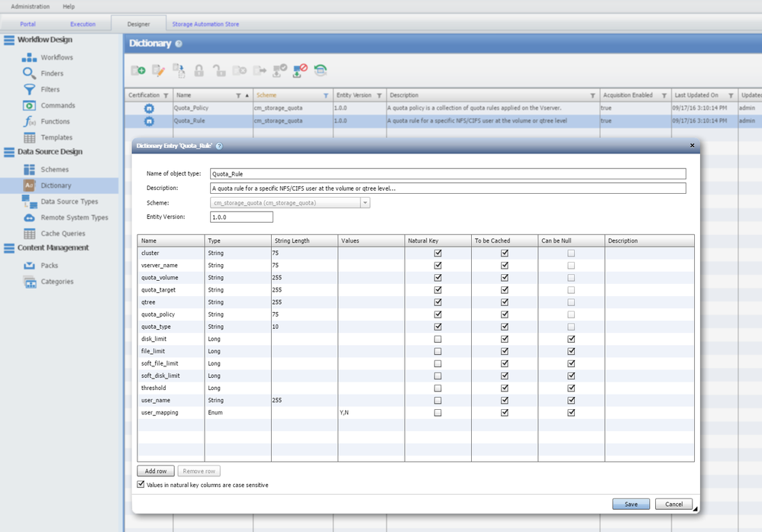762x532 pixels.
Task: Close the Dictionary Entry dialog
Action: [692, 145]
